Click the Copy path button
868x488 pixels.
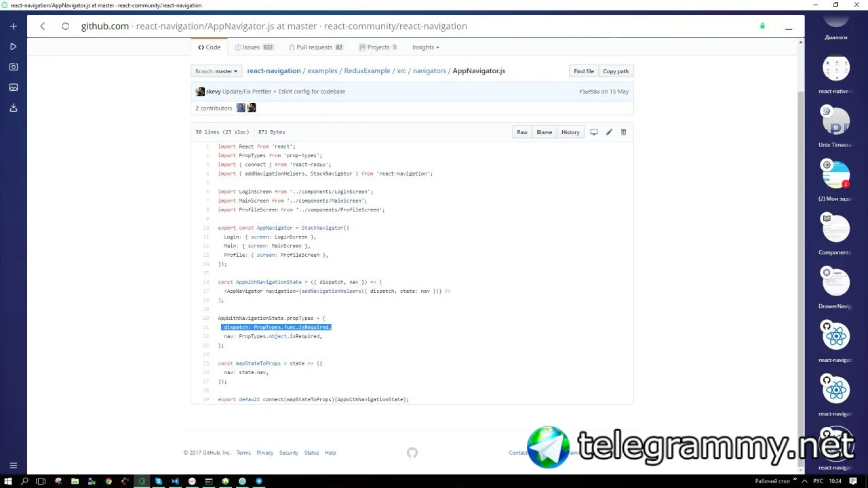[x=616, y=71]
